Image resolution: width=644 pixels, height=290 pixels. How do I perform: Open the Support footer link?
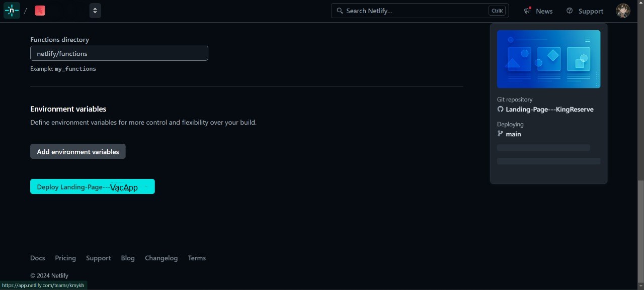pos(99,258)
